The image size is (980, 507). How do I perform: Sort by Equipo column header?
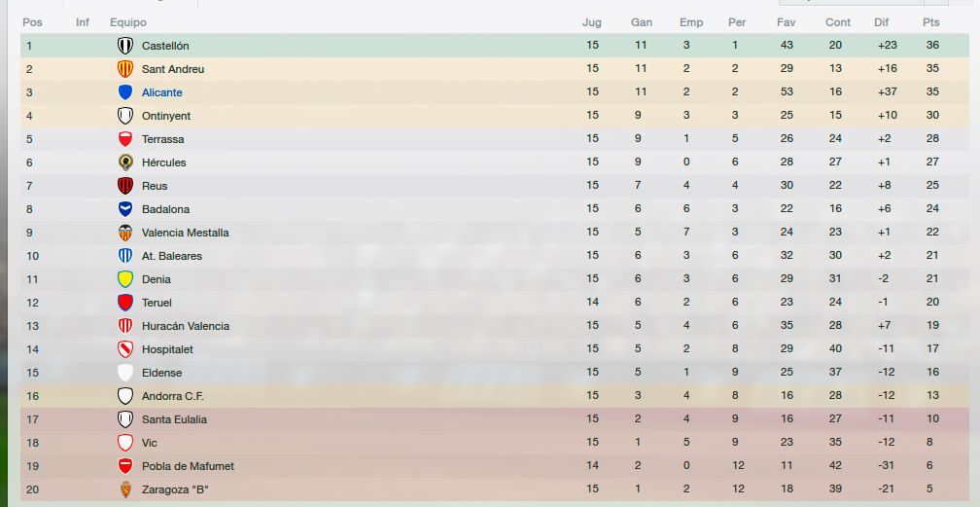point(128,22)
